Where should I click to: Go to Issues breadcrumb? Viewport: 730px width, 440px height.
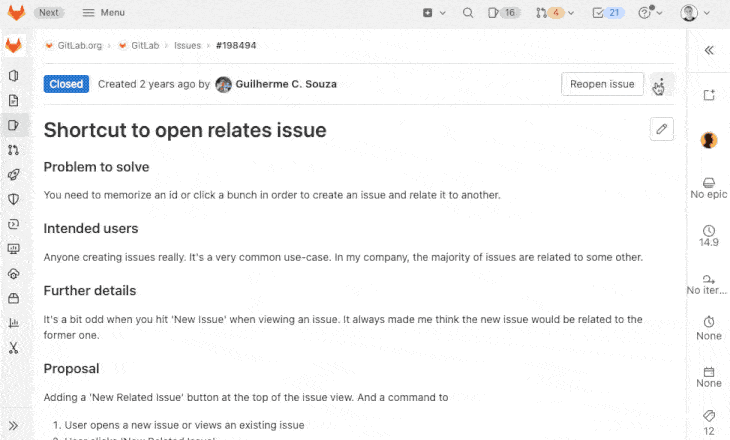[x=187, y=46]
